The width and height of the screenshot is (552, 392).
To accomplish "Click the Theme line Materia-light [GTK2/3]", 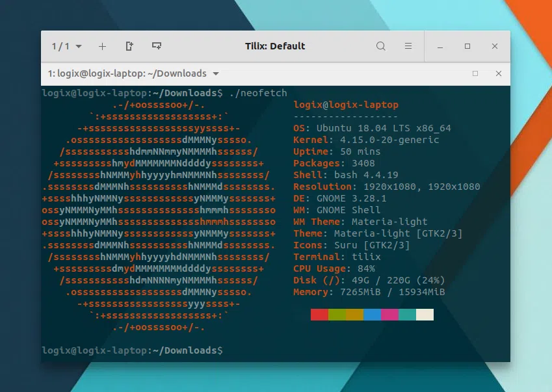I will coord(378,233).
